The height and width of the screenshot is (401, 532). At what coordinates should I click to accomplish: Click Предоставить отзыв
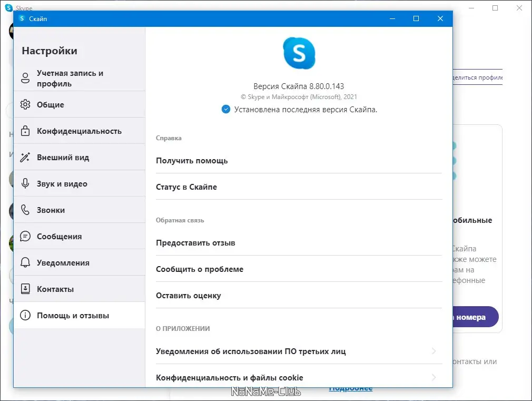(x=299, y=243)
